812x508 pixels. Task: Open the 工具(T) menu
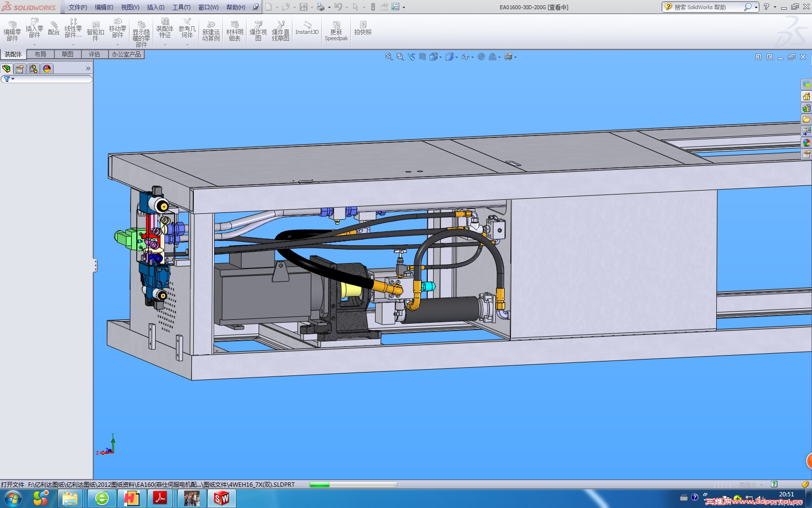tap(181, 7)
